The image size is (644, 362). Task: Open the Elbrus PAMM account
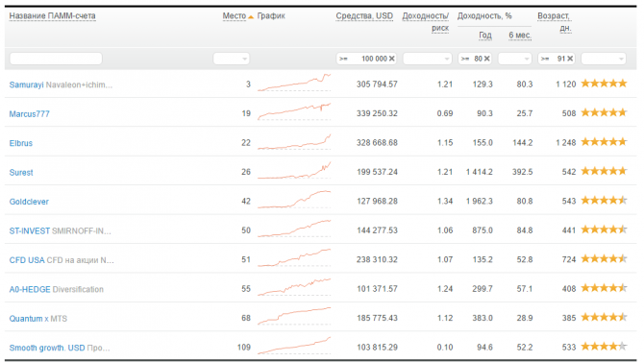pos(21,143)
